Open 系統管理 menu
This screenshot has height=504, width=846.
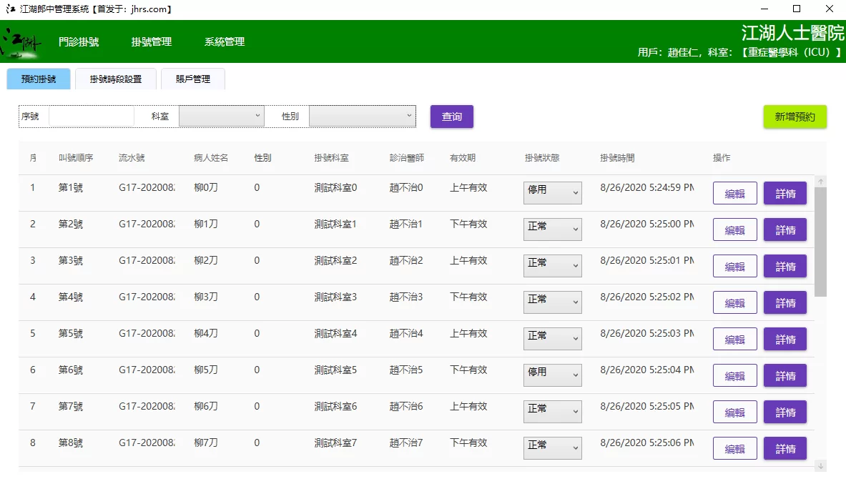[225, 42]
